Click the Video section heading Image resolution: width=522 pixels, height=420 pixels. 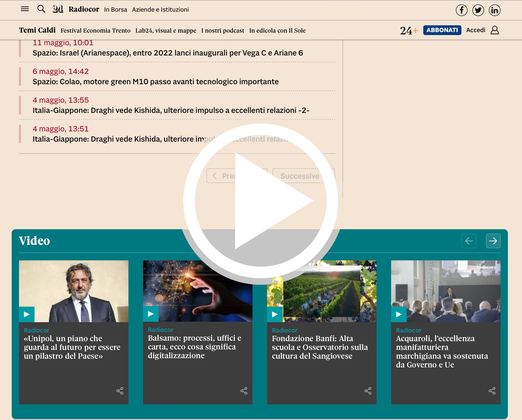pos(34,241)
